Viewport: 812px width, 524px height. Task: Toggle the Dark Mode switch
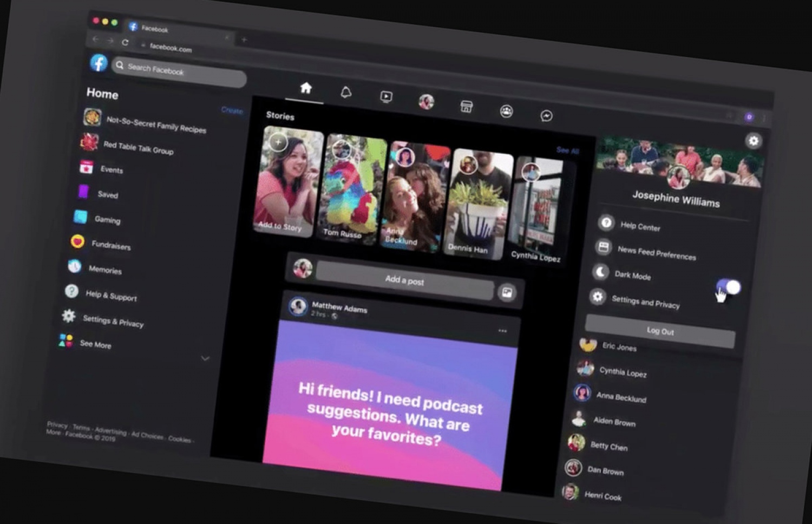pyautogui.click(x=728, y=287)
